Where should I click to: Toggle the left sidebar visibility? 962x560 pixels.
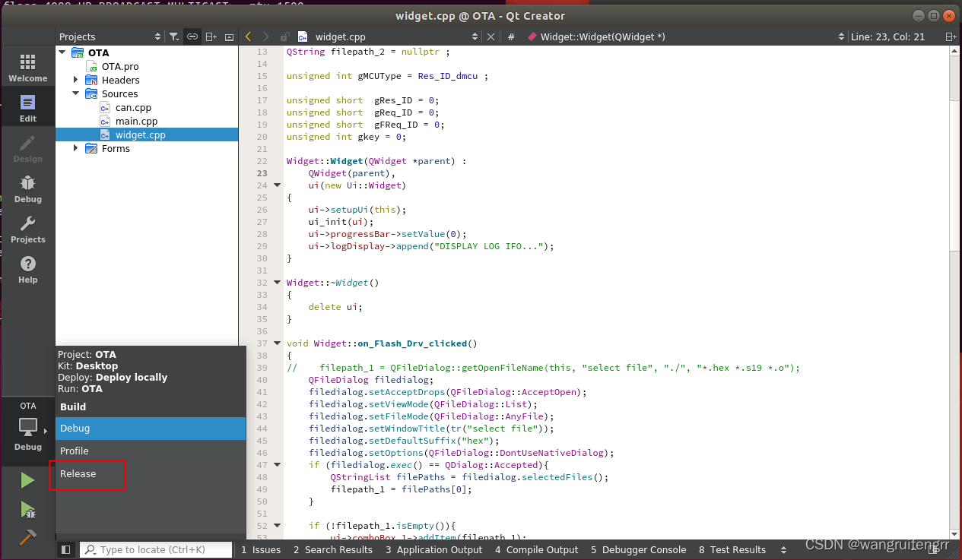coord(66,549)
